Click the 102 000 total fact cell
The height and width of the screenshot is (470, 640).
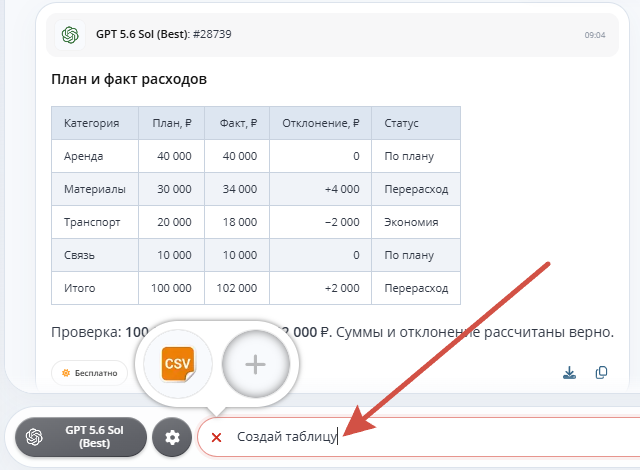[x=237, y=288]
